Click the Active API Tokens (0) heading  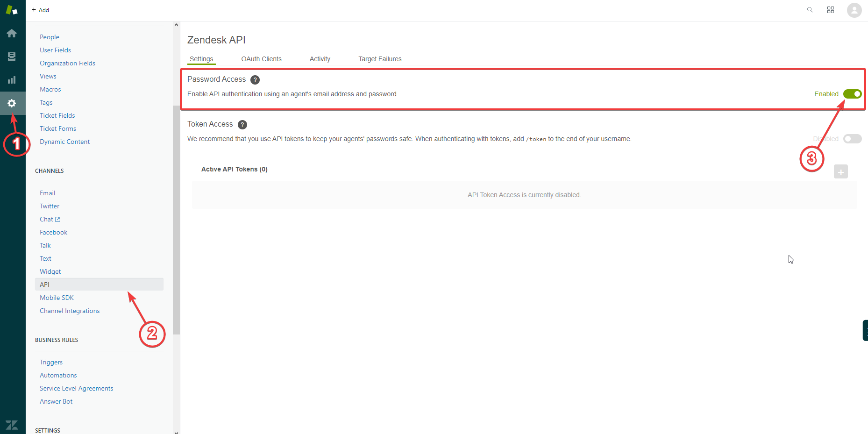pos(235,169)
